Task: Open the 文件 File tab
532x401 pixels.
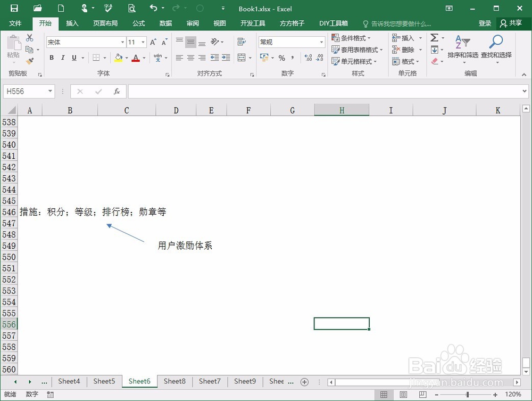Action: tap(15, 23)
